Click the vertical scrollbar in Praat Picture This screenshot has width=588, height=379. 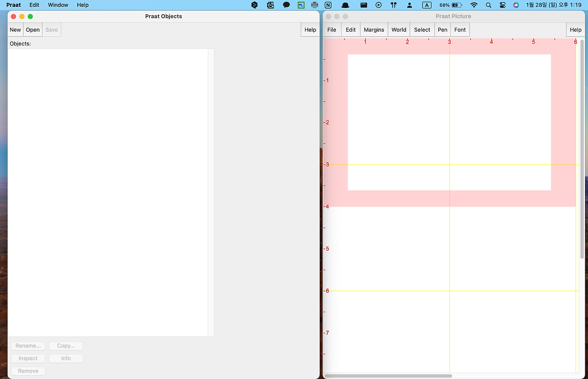[x=582, y=149]
